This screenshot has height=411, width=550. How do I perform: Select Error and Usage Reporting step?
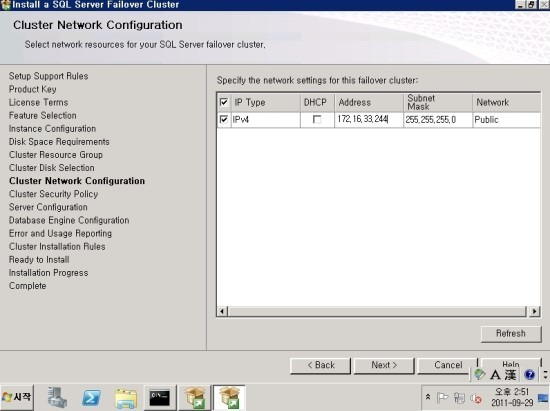click(60, 233)
